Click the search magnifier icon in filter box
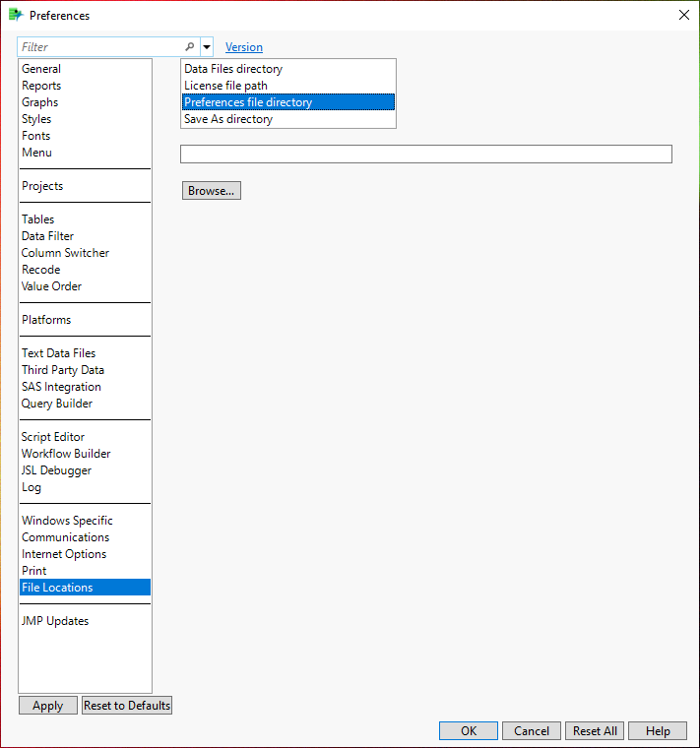Image resolution: width=700 pixels, height=748 pixels. [190, 47]
